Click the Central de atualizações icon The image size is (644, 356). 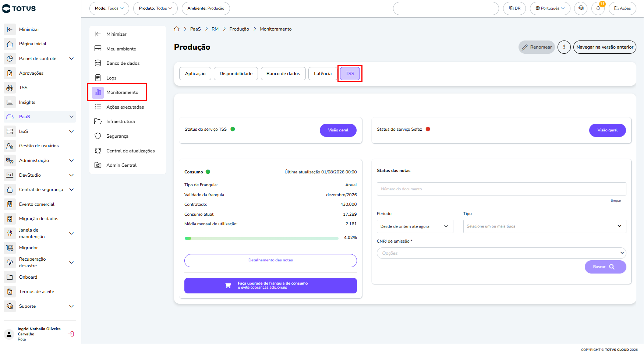click(98, 151)
